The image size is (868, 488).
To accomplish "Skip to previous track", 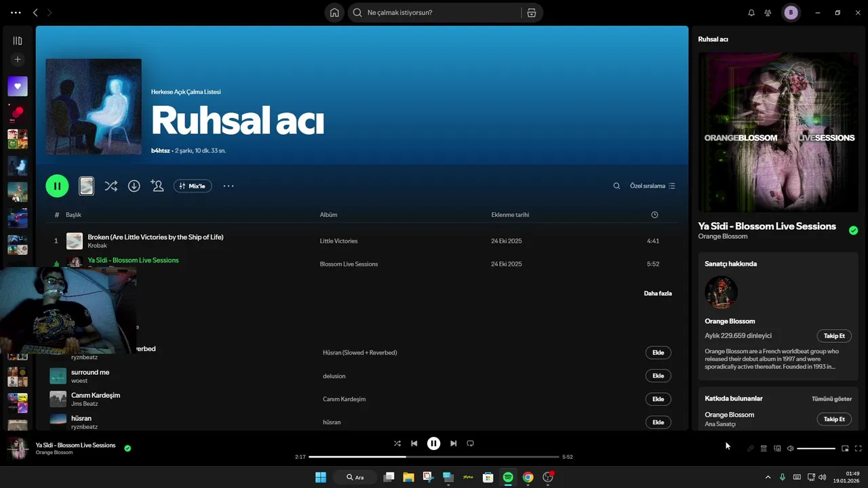I will point(414,443).
